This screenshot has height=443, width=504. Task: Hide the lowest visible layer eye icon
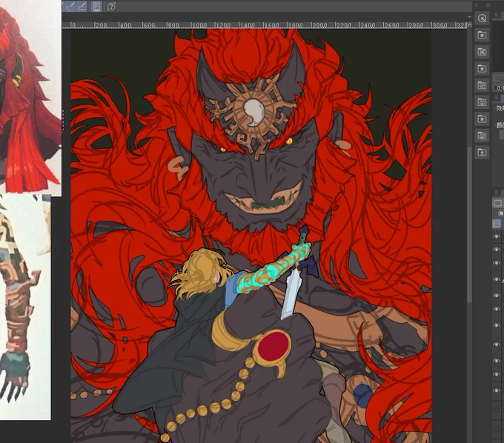[497, 391]
